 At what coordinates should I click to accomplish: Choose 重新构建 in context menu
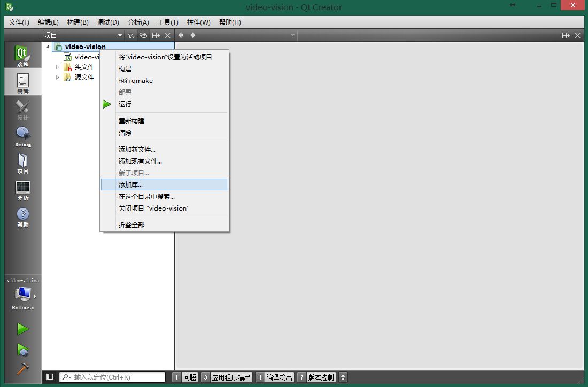(164, 121)
